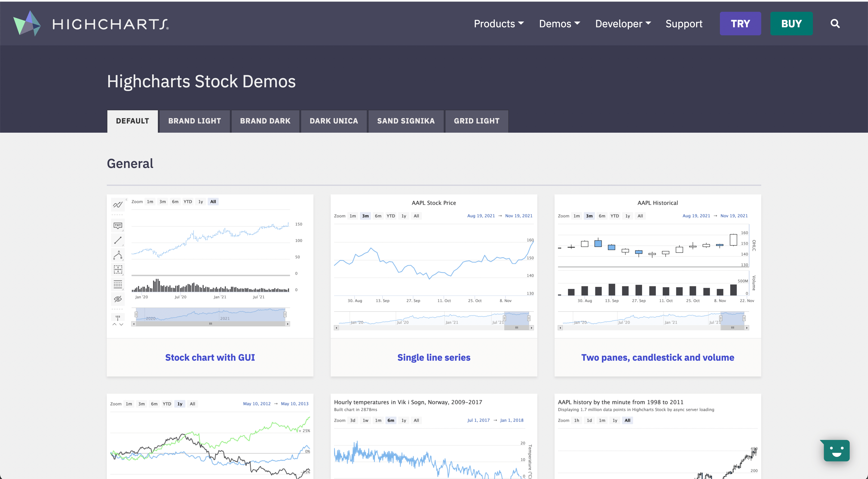This screenshot has width=868, height=479.
Task: Select the TXT label annotation tool
Action: [118, 225]
